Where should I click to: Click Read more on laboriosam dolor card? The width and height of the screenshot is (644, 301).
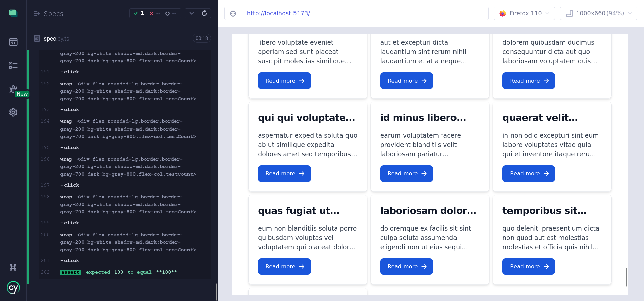[x=407, y=266]
